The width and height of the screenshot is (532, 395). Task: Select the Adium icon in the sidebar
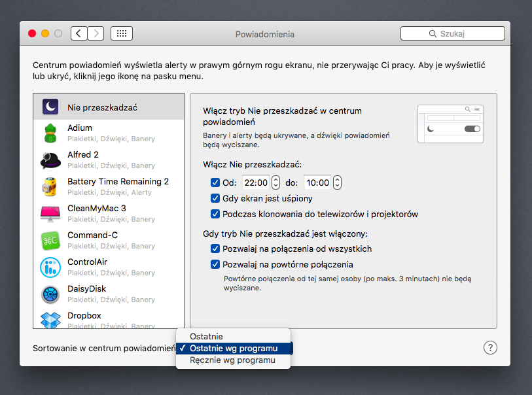52,133
